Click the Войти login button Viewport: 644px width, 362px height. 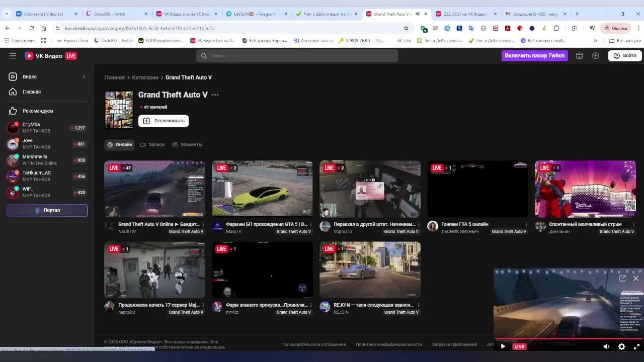625,56
